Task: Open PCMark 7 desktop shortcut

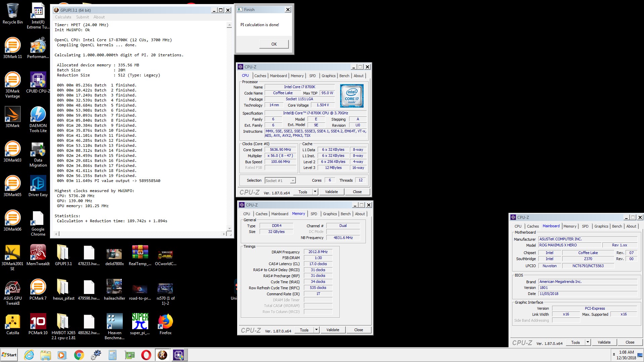Action: pyautogui.click(x=38, y=290)
